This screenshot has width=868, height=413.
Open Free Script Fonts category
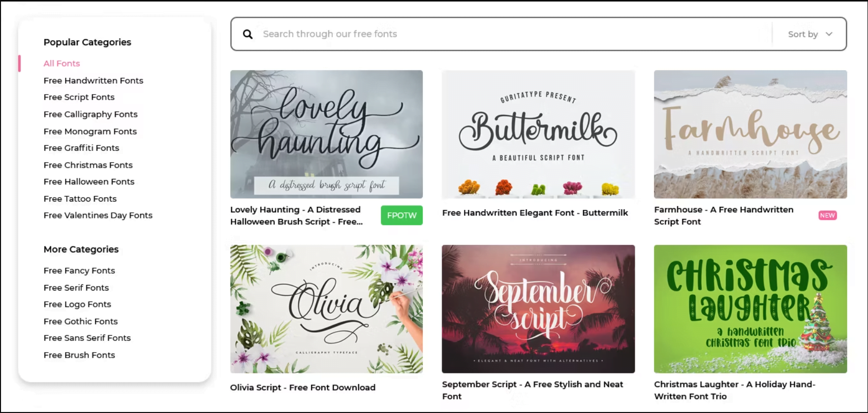pyautogui.click(x=79, y=97)
